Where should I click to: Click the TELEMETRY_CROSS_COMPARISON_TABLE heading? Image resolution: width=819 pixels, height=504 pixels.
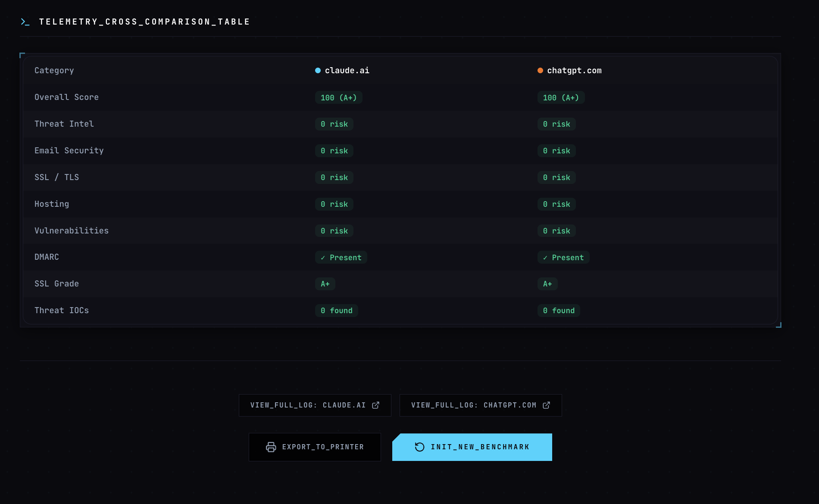pos(144,22)
